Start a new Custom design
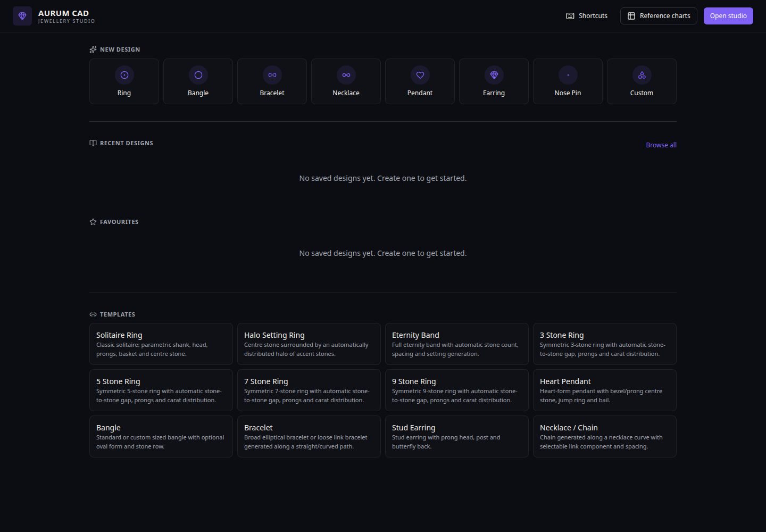Screen dimensions: 766x532 (x=642, y=81)
